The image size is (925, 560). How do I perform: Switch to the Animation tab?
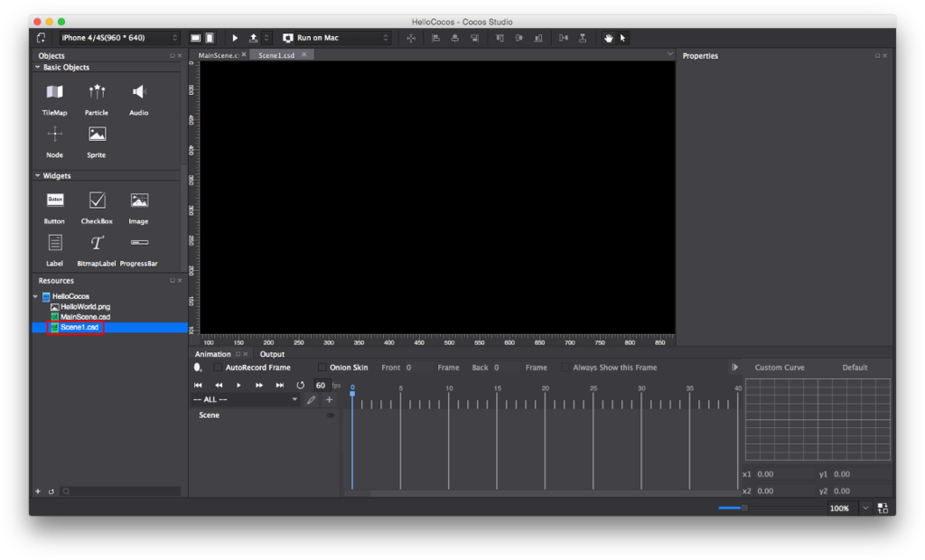pos(212,354)
